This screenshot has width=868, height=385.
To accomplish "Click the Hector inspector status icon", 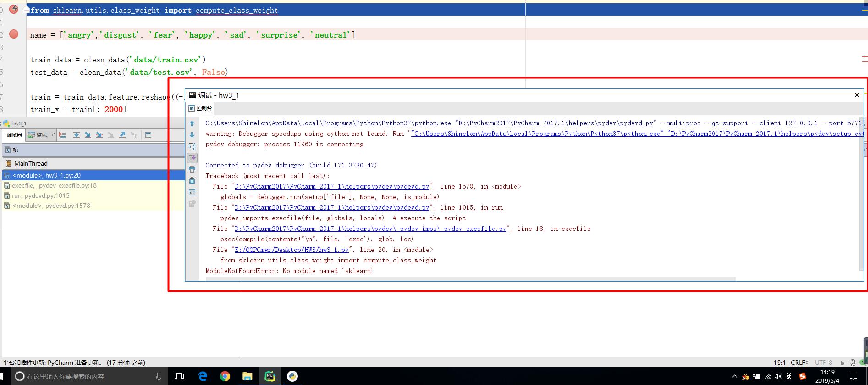I will tap(852, 363).
